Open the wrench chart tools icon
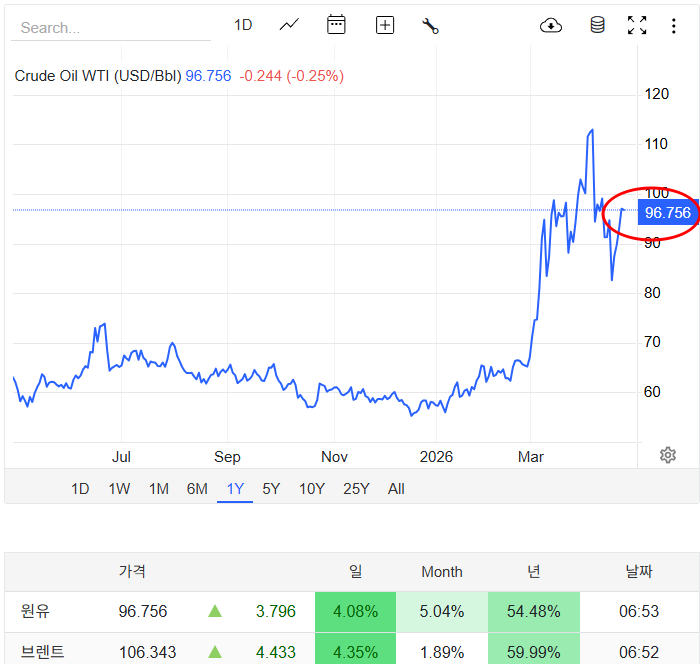Viewport: 700px width, 664px height. coord(431,26)
